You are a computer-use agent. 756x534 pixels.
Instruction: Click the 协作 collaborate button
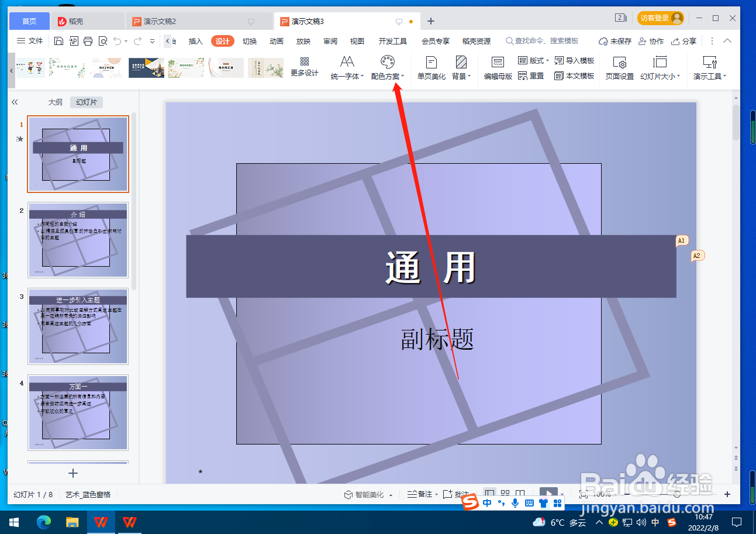click(x=651, y=41)
